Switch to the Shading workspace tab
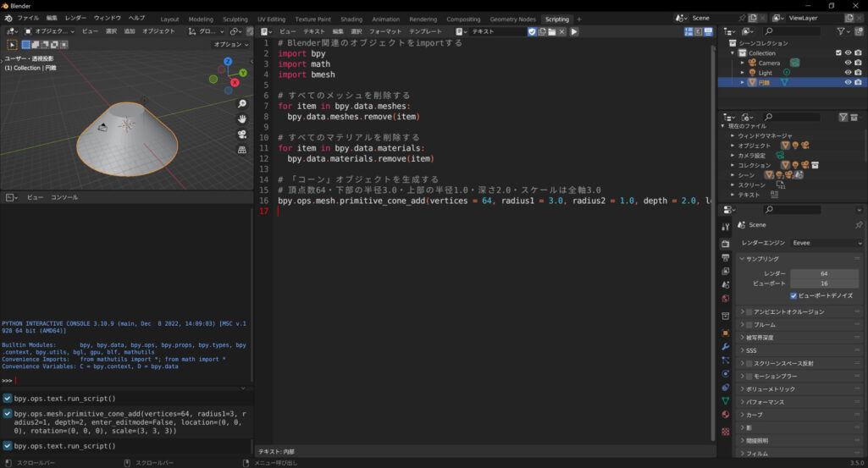868x468 pixels. tap(351, 19)
